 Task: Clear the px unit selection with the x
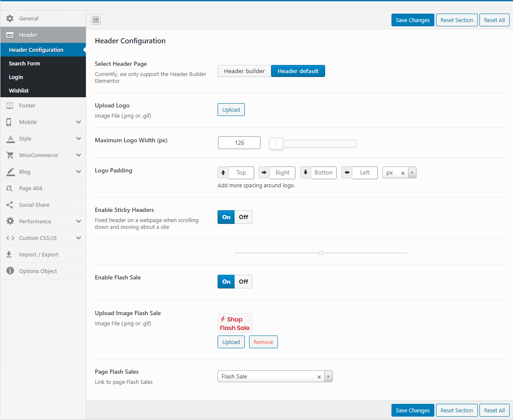point(403,173)
